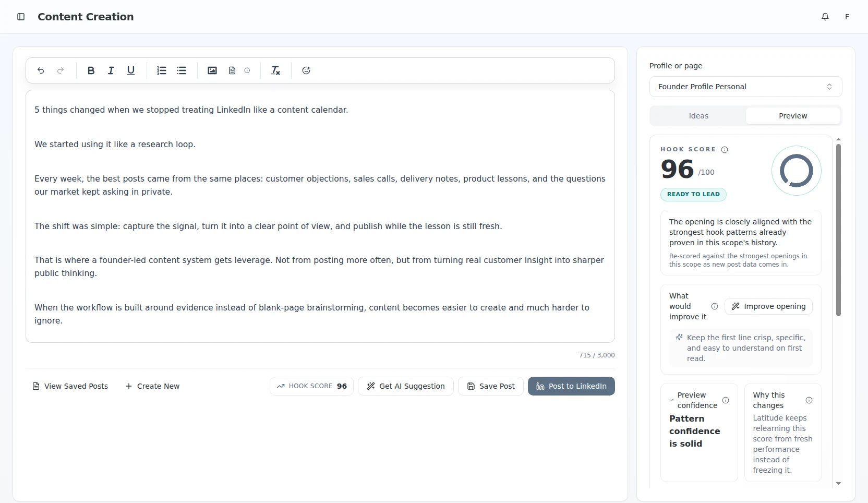Click the HOOK SCORE 96 button
The image size is (868, 503).
pos(311,386)
